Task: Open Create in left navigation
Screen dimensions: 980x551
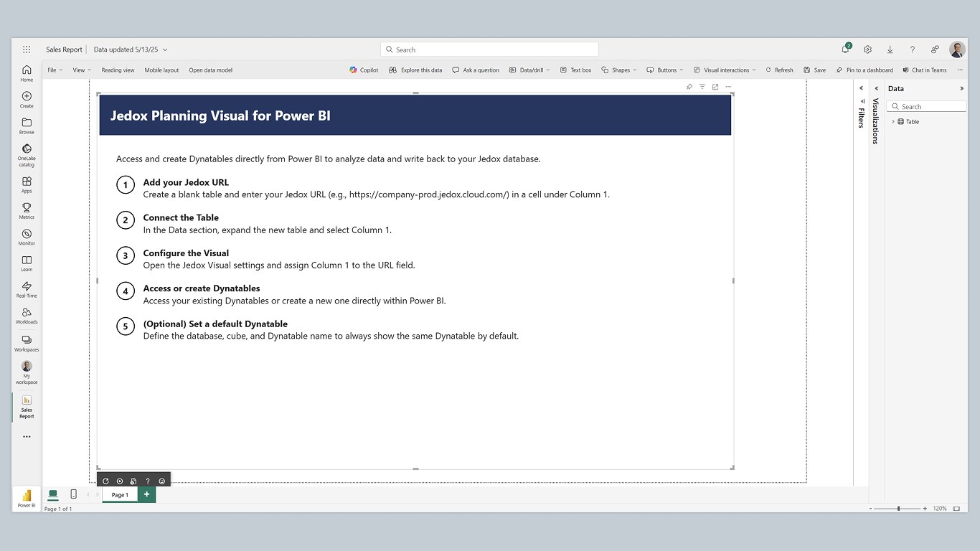Action: click(x=27, y=100)
